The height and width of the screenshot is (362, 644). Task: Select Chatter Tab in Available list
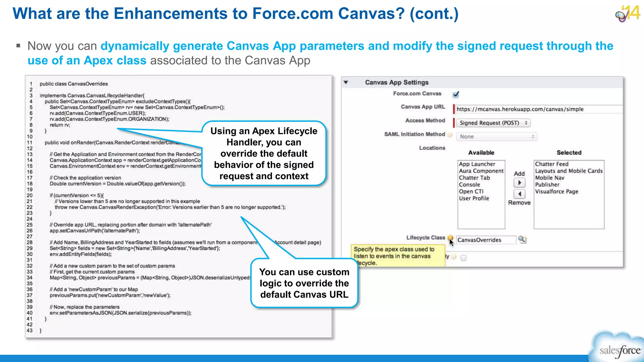(x=474, y=178)
